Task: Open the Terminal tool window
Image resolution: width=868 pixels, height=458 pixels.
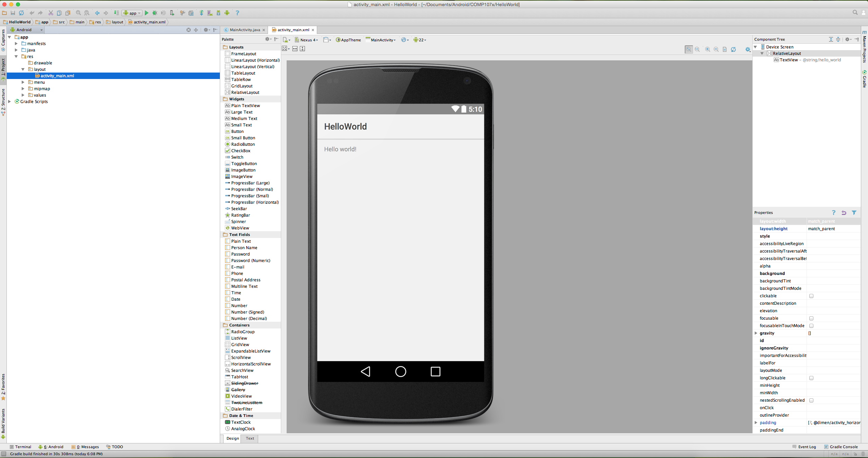Action: click(21, 447)
